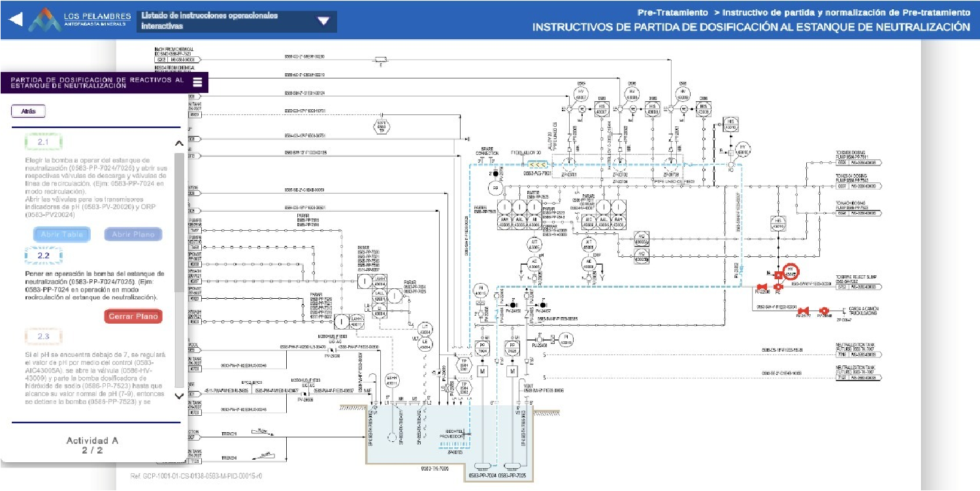The image size is (980, 491).
Task: Select step badge 2.1
Action: click(43, 142)
